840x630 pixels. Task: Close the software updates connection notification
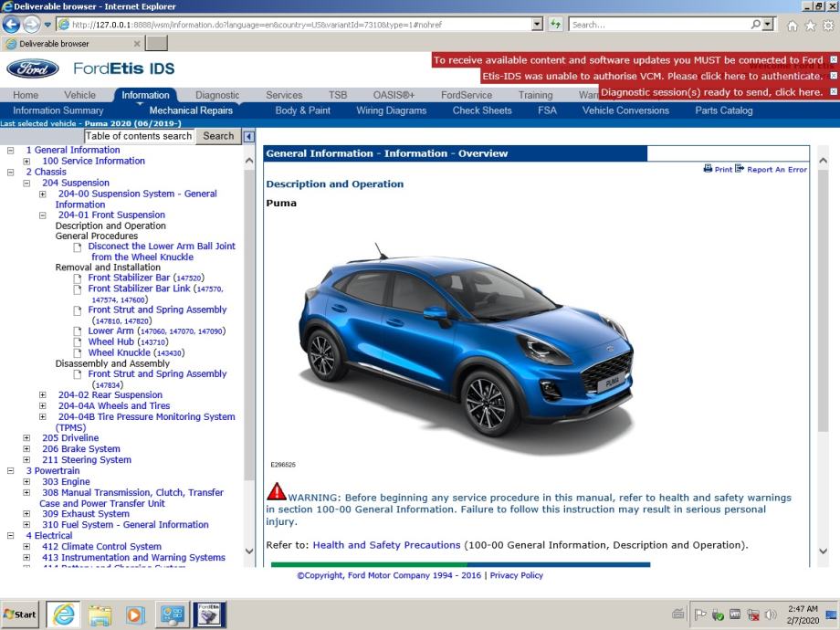click(833, 59)
